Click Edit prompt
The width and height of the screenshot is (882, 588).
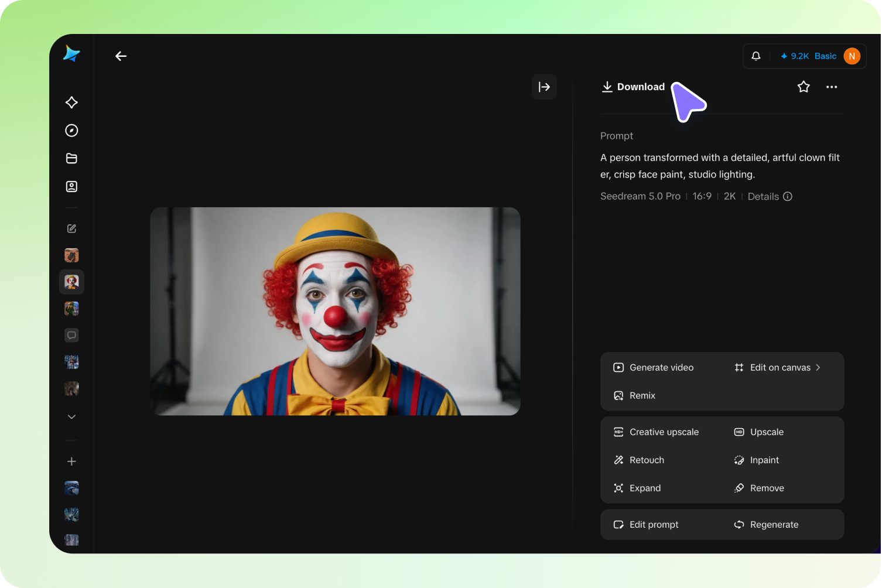(646, 525)
